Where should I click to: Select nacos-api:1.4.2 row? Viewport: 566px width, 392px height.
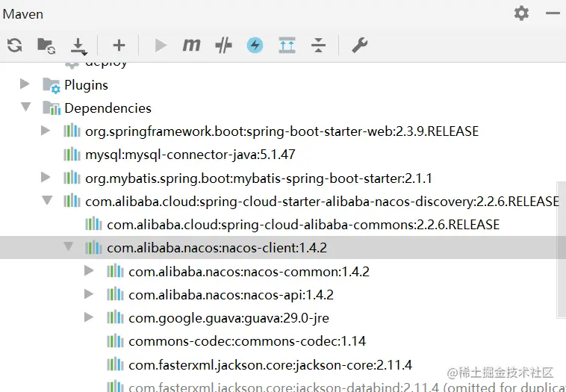231,295
